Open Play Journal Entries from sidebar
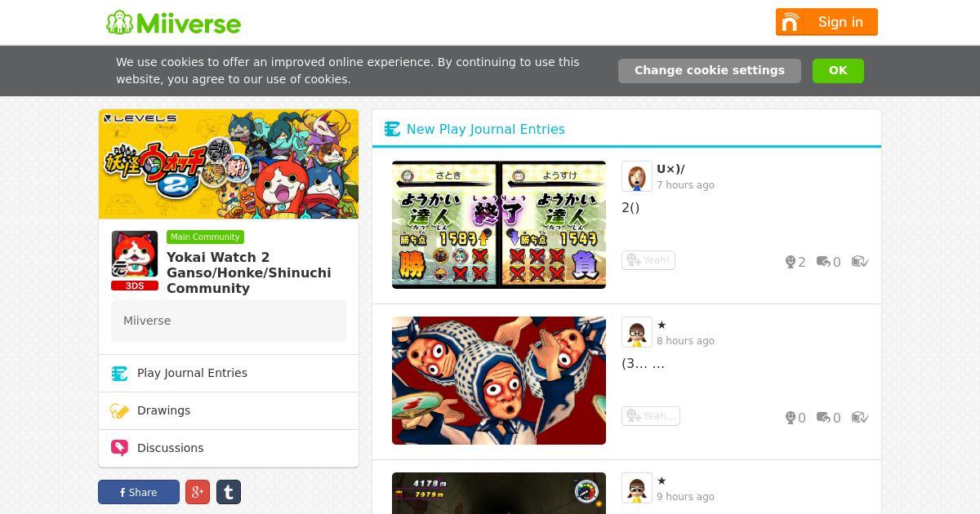Screen dimensions: 980x514 point(229,373)
